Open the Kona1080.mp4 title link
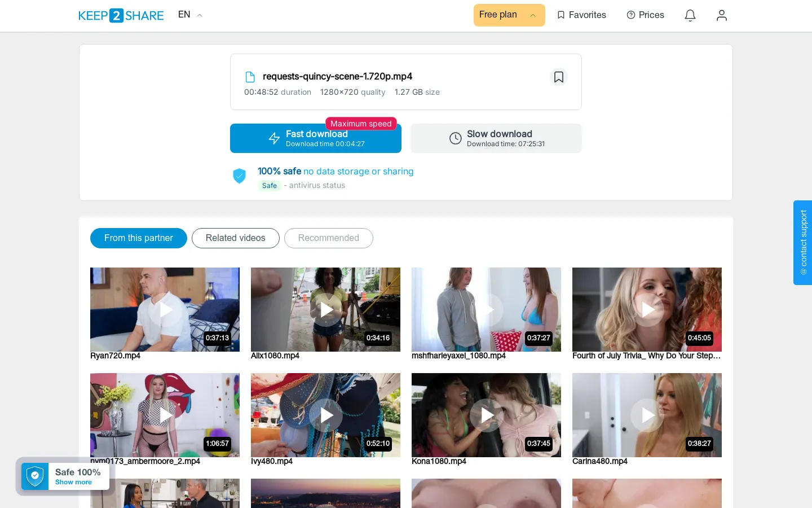Viewport: 812px width, 508px height. 439,461
